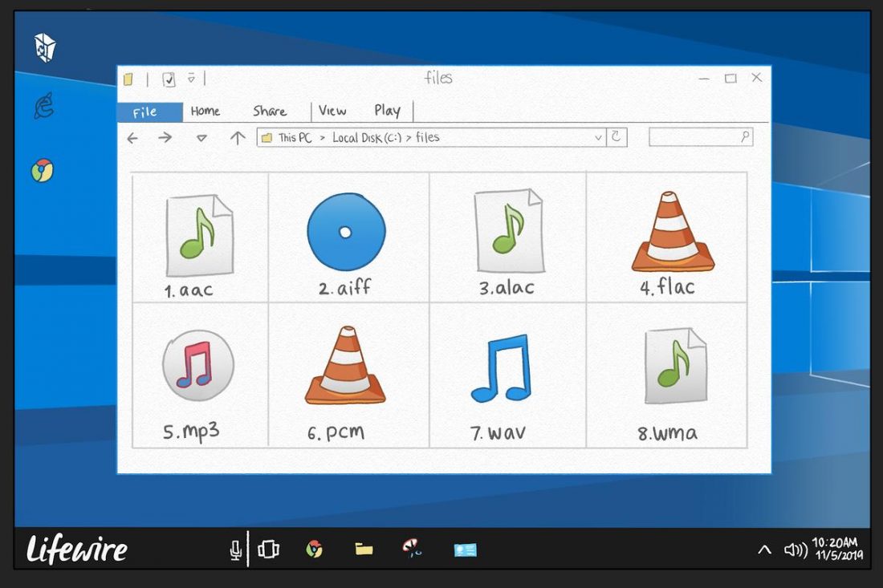Launch Chrome from the taskbar

click(315, 549)
